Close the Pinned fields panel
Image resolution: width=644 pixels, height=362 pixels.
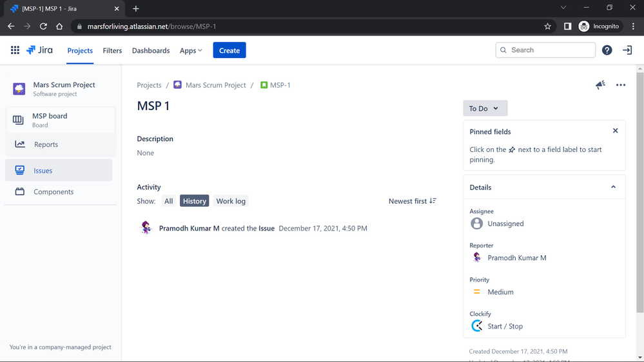pyautogui.click(x=615, y=131)
